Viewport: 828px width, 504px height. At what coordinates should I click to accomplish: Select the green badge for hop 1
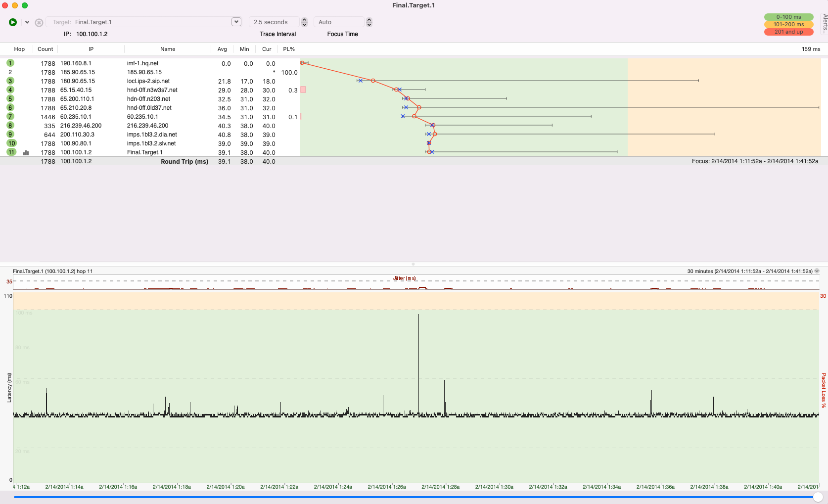(x=11, y=63)
